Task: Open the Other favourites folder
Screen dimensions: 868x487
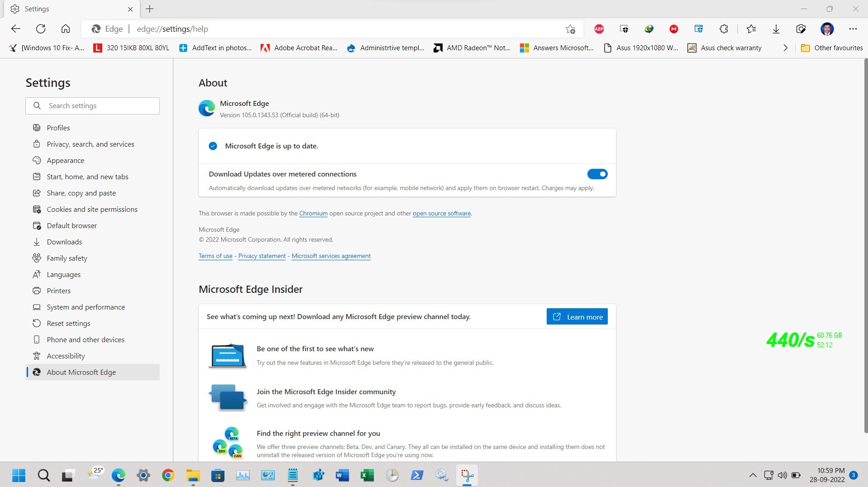Action: [832, 48]
